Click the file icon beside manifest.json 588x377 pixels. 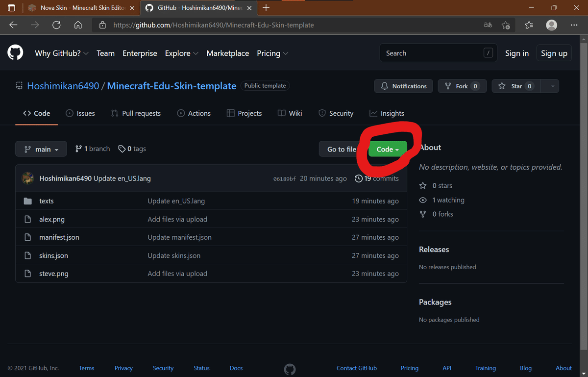(28, 237)
